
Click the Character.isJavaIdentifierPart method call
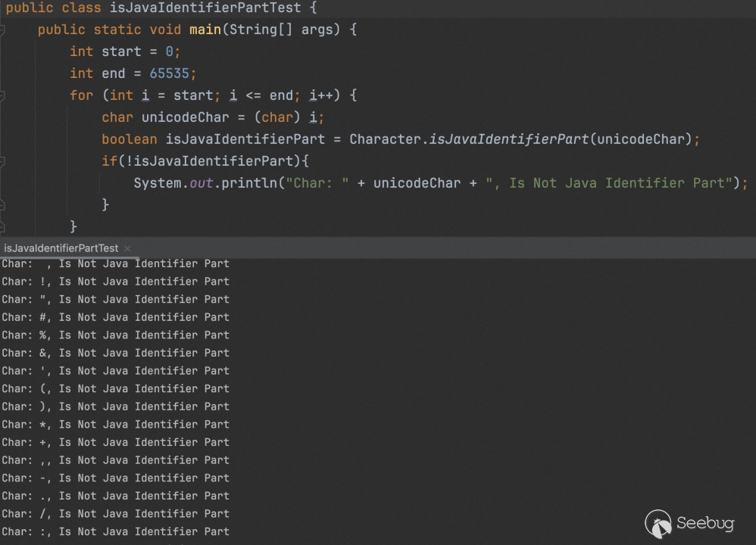[x=509, y=139]
